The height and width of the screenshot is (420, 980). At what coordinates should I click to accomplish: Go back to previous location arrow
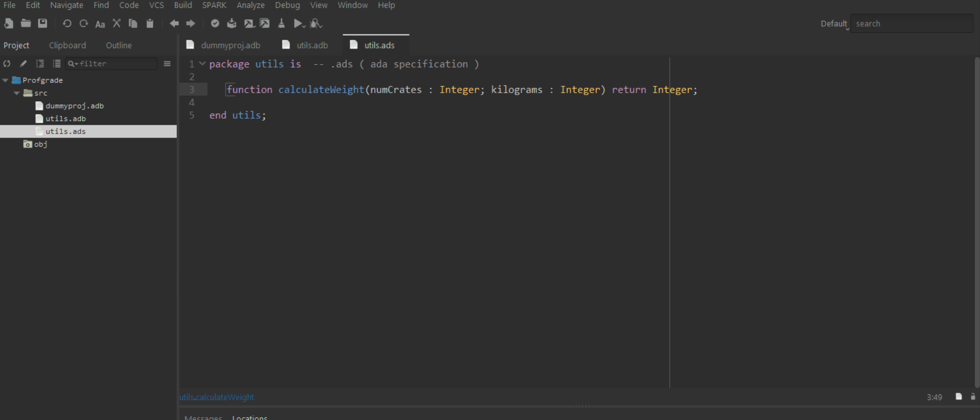pyautogui.click(x=174, y=24)
